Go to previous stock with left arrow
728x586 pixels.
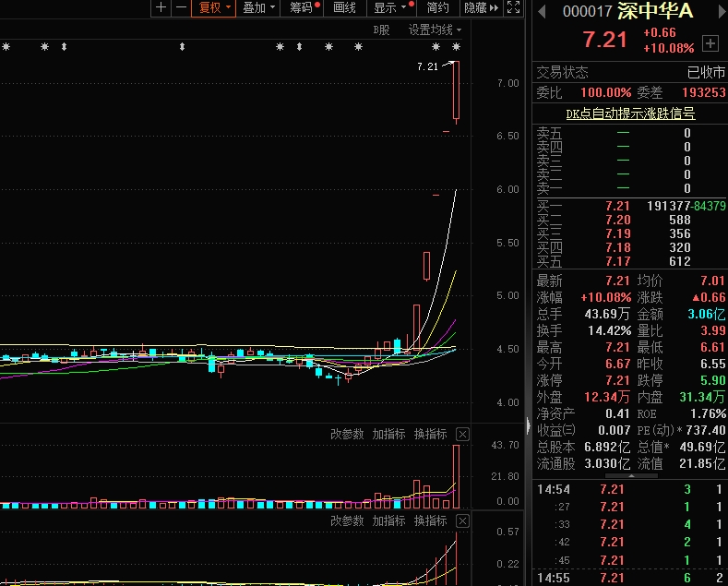coord(541,11)
